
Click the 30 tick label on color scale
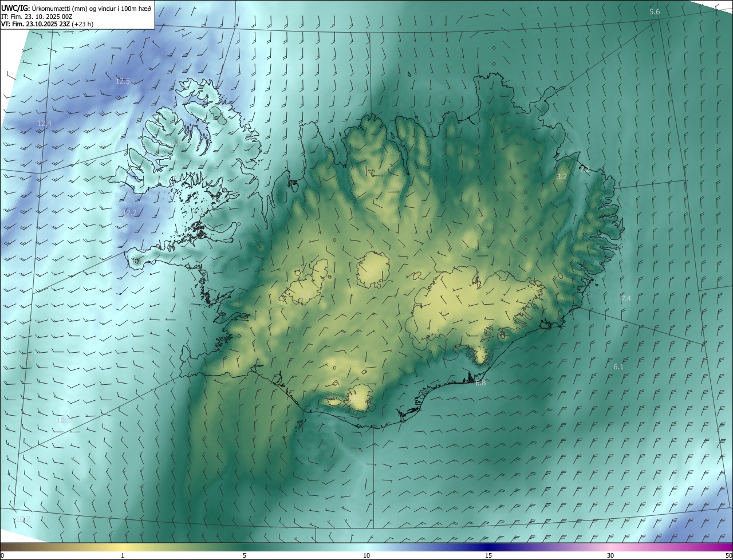point(610,556)
